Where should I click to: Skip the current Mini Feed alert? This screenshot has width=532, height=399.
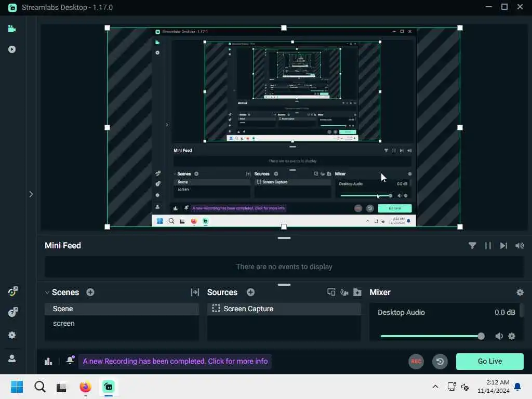[503, 246]
